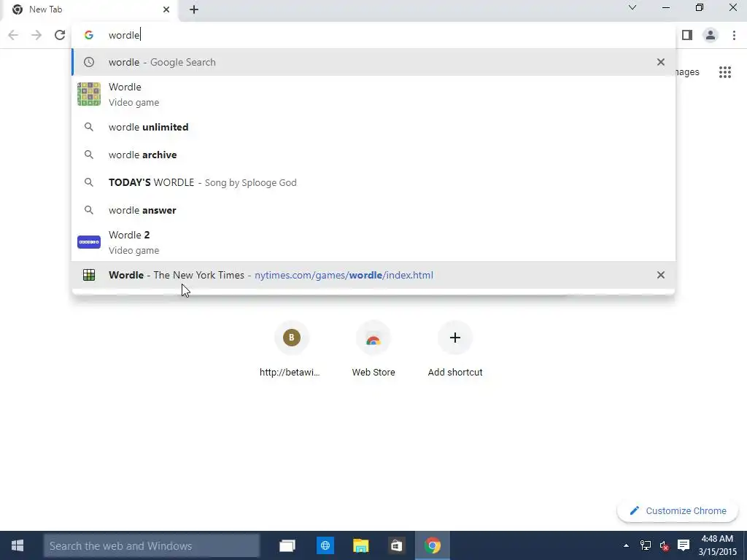Open Chrome three-dot menu

point(734,35)
